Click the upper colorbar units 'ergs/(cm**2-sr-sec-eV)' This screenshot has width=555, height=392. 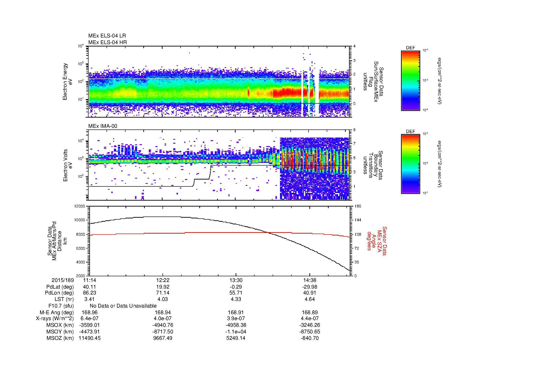click(x=440, y=81)
